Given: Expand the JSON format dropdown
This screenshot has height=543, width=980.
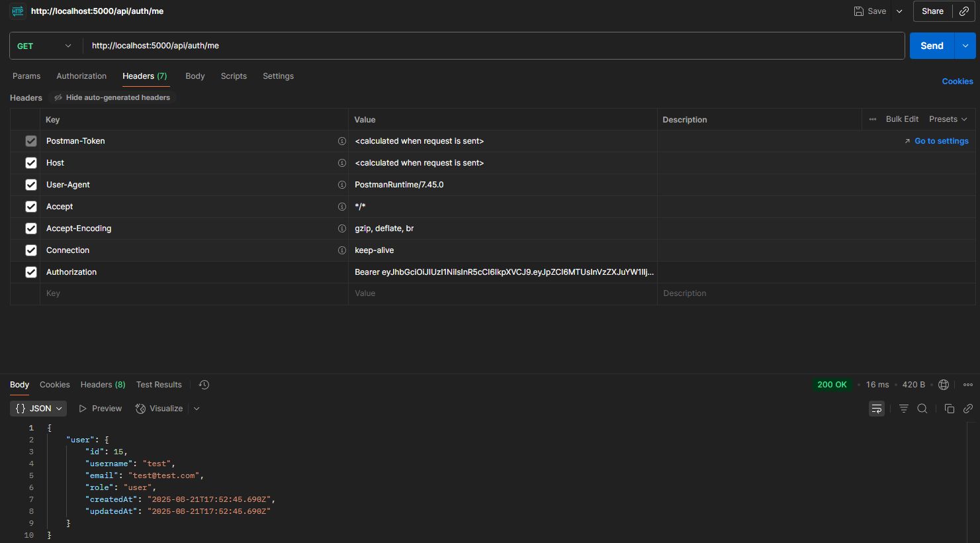Looking at the screenshot, I should 38,409.
